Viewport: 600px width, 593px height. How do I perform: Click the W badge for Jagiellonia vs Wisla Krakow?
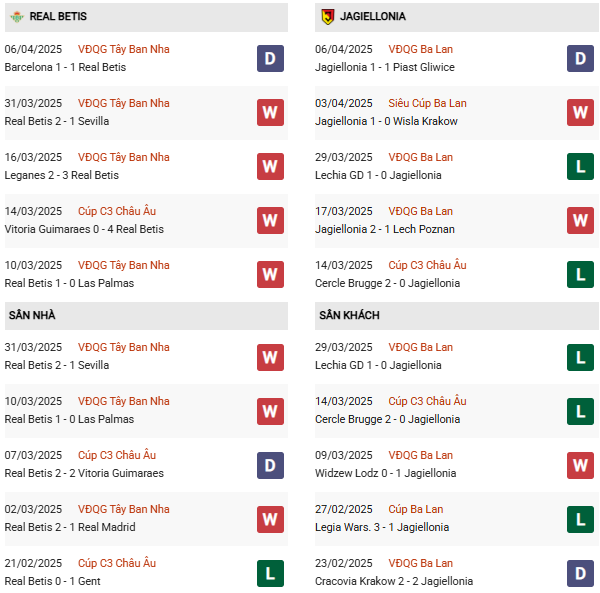(581, 112)
